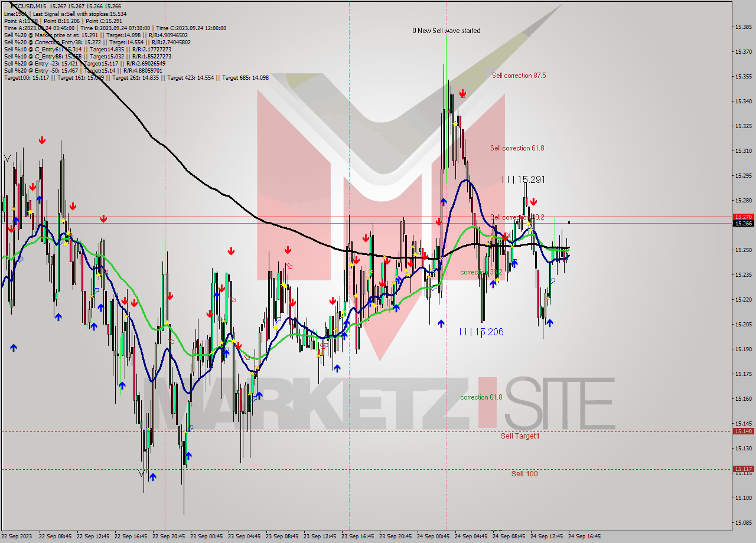The height and width of the screenshot is (543, 756).
Task: Select the 'Sell correction 61.8' level label
Action: 517,148
